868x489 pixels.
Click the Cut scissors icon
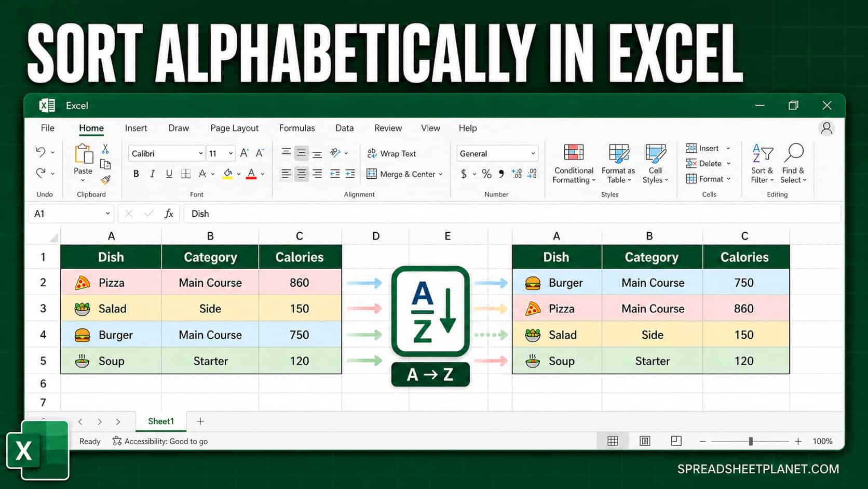[x=105, y=149]
